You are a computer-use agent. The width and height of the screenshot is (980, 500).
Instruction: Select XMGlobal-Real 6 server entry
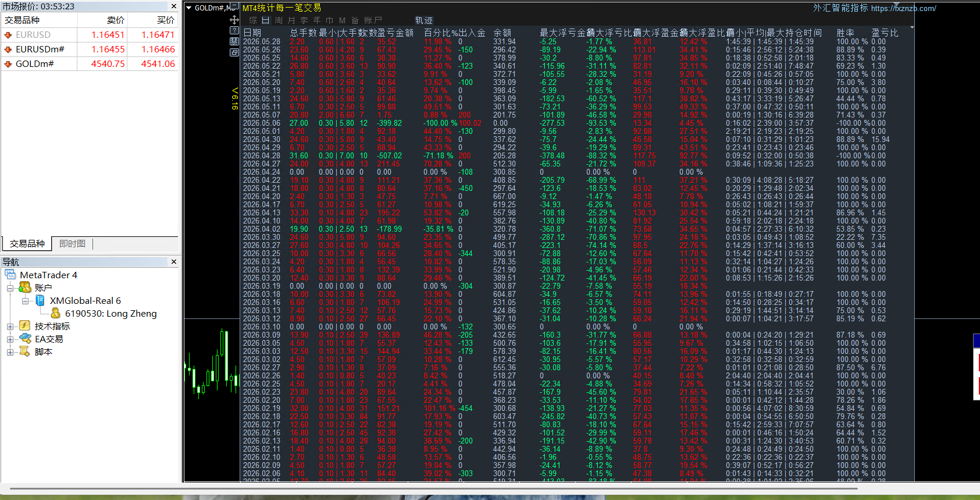pyautogui.click(x=85, y=300)
